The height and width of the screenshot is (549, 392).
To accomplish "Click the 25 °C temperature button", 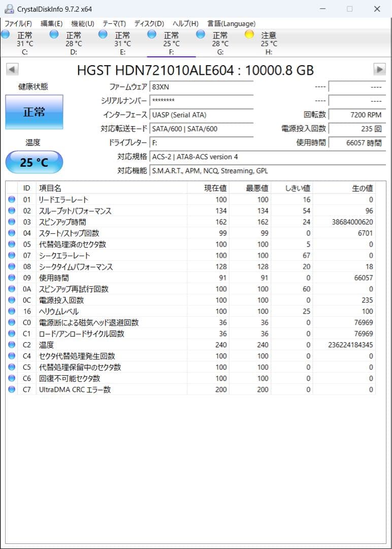I will click(x=34, y=162).
